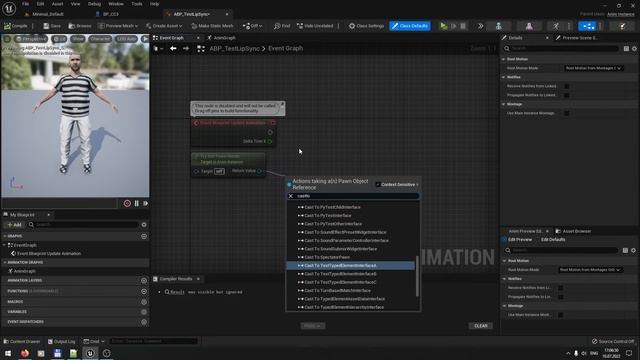Click the CLEAR compiler results button

pyautogui.click(x=480, y=326)
